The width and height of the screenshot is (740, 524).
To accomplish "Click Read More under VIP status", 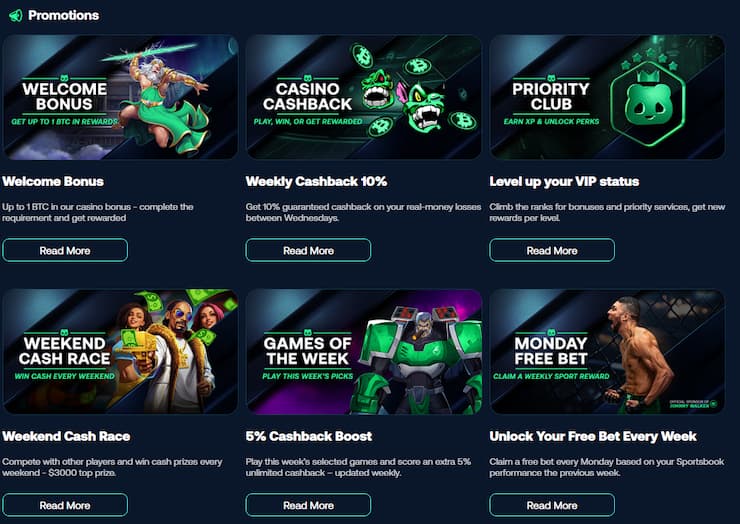I will click(x=552, y=250).
